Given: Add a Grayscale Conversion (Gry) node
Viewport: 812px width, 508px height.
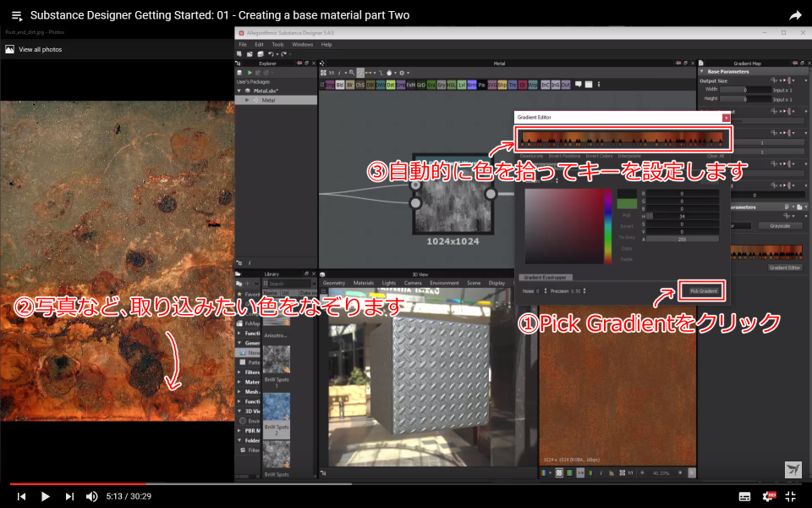Looking at the screenshot, I should (442, 85).
